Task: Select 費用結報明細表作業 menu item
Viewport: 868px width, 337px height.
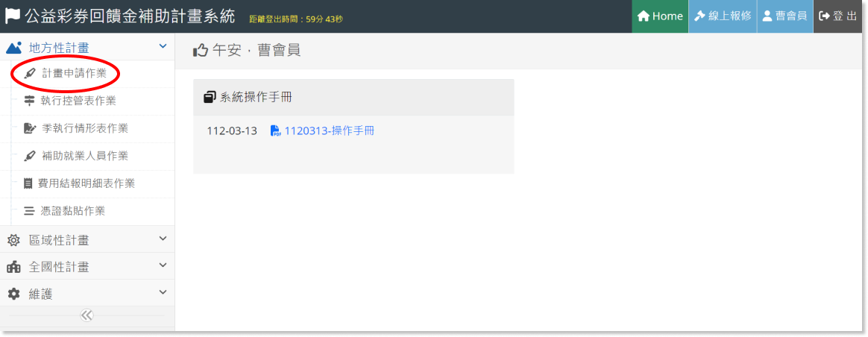Action: pos(87,183)
